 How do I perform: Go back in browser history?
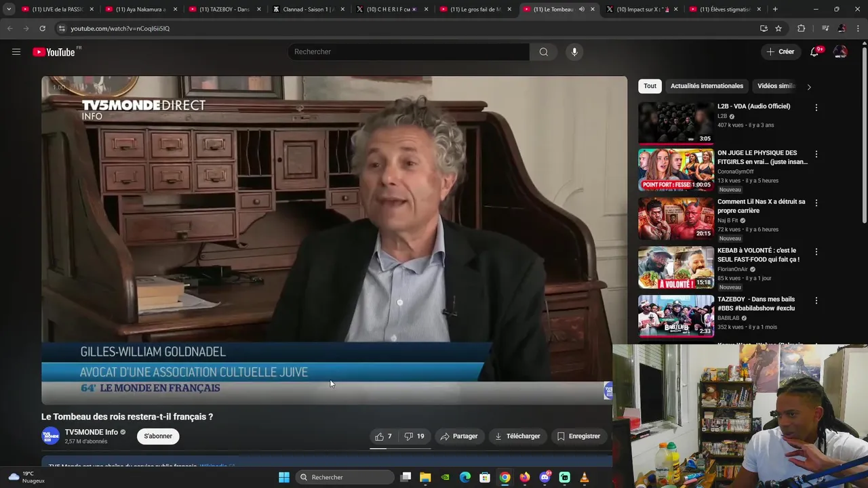(x=9, y=28)
